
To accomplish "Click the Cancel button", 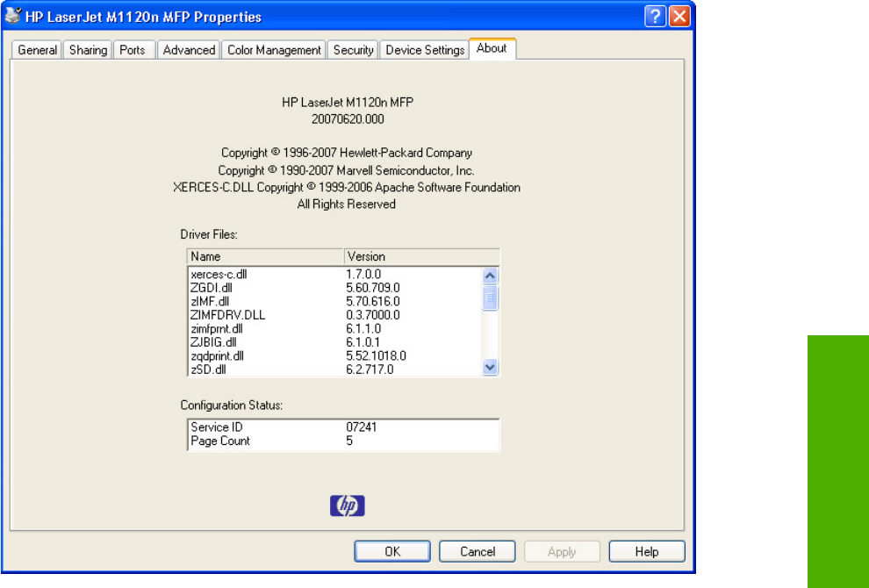I will click(478, 551).
